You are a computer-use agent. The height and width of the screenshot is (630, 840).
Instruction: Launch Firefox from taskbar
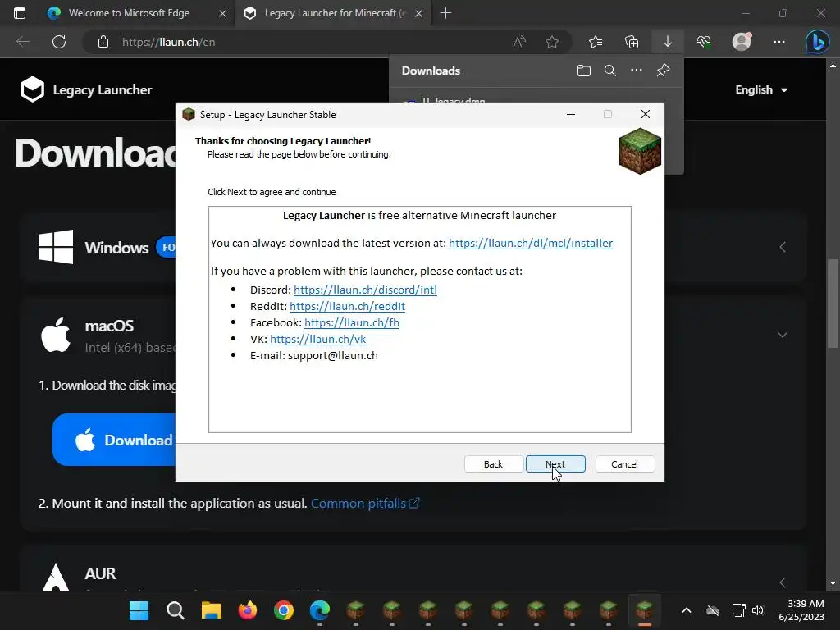coord(248,610)
